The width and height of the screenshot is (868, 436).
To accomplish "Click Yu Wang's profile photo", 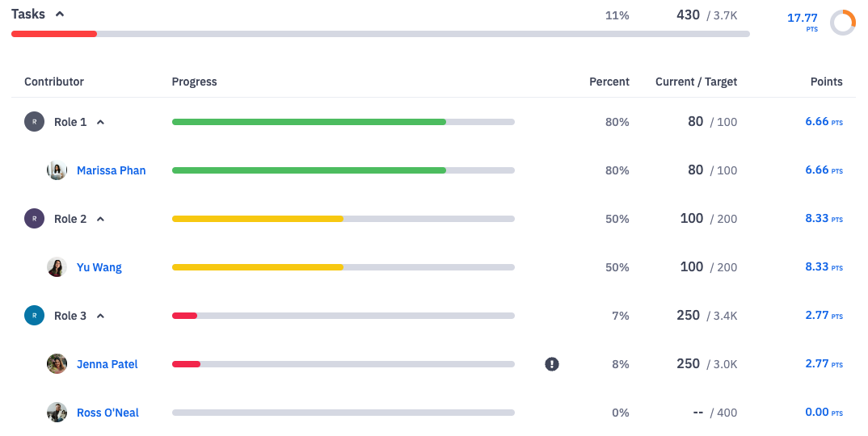I will (57, 267).
